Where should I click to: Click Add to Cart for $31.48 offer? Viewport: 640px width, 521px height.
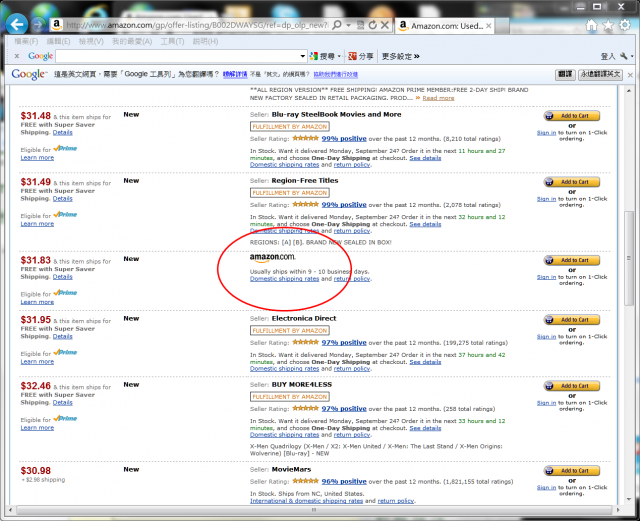pyautogui.click(x=571, y=116)
